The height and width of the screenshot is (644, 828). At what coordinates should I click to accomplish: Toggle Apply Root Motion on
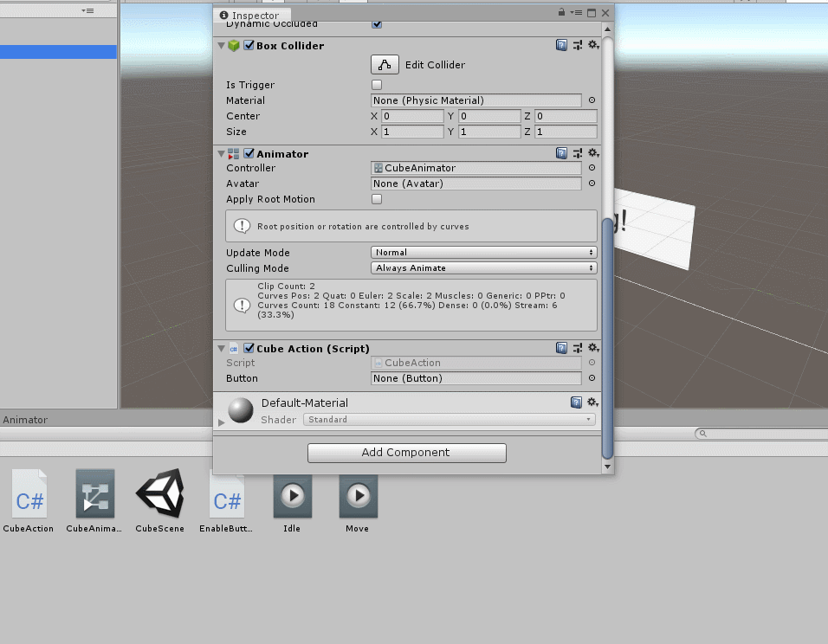pos(377,199)
